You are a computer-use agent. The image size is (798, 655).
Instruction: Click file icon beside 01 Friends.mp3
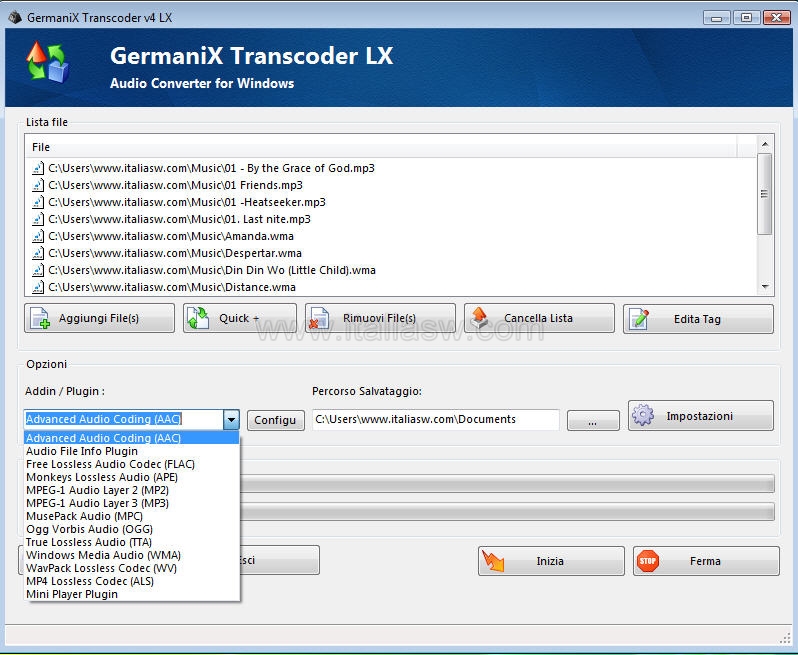click(38, 185)
